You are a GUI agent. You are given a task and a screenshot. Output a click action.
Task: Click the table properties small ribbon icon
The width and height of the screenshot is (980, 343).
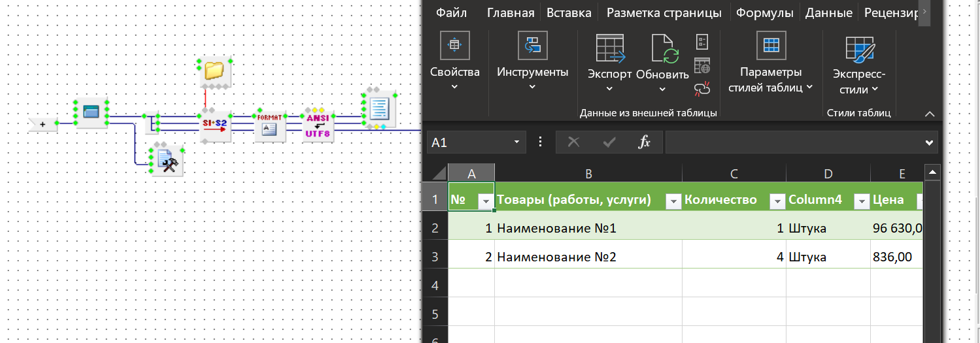pos(702,42)
